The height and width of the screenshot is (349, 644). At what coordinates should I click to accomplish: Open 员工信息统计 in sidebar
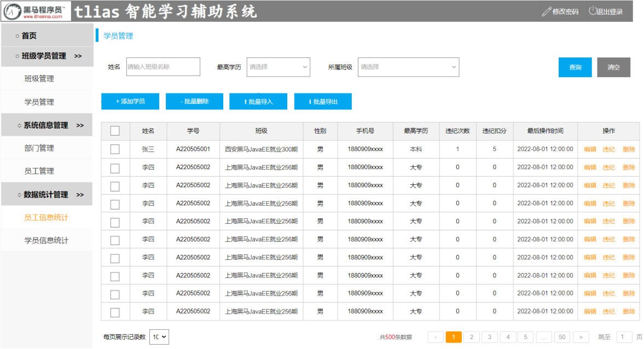[46, 218]
